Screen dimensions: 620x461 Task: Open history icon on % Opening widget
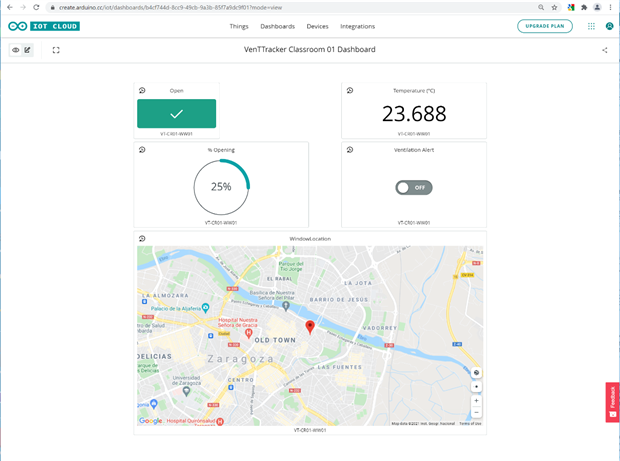tap(142, 149)
